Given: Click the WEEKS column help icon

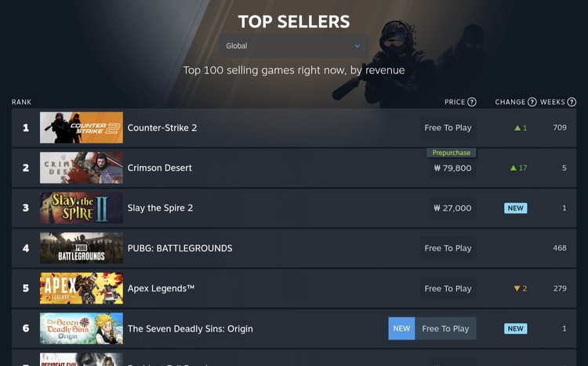Looking at the screenshot, I should (572, 102).
